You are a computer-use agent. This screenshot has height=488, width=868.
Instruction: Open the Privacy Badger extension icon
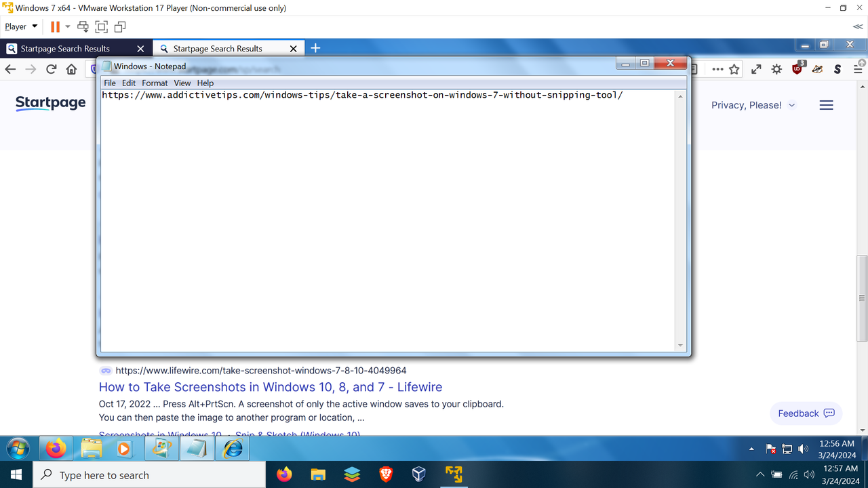[x=816, y=69]
